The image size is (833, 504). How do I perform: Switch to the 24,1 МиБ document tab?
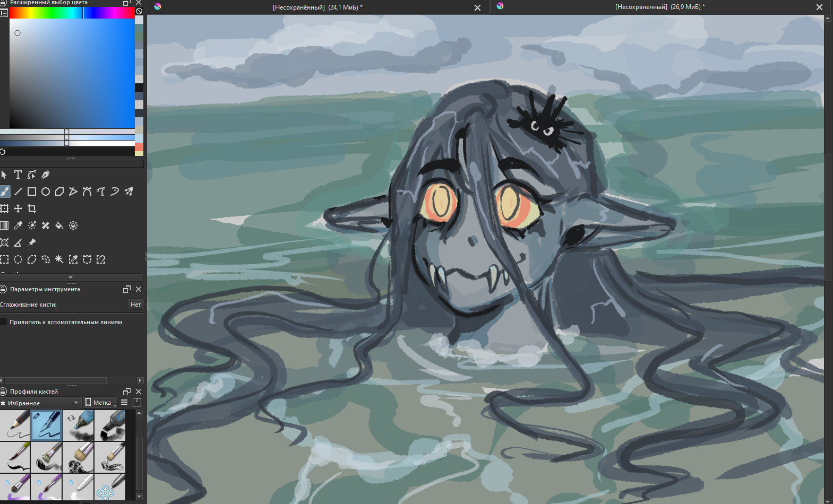317,7
